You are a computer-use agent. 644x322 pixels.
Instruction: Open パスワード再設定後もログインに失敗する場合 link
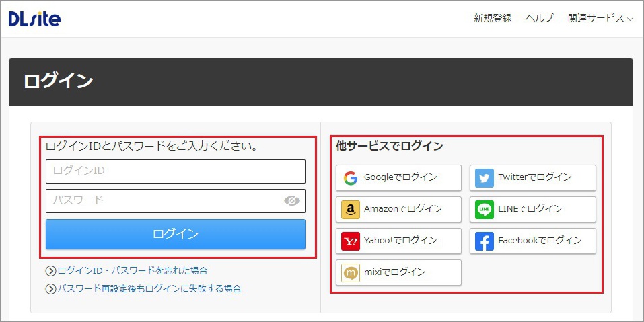tap(149, 288)
